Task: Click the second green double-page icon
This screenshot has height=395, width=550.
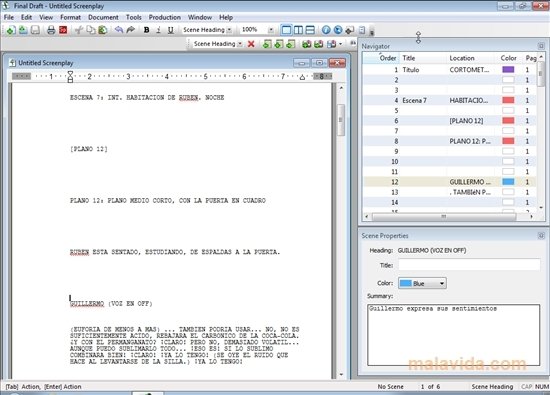Action: [318, 44]
